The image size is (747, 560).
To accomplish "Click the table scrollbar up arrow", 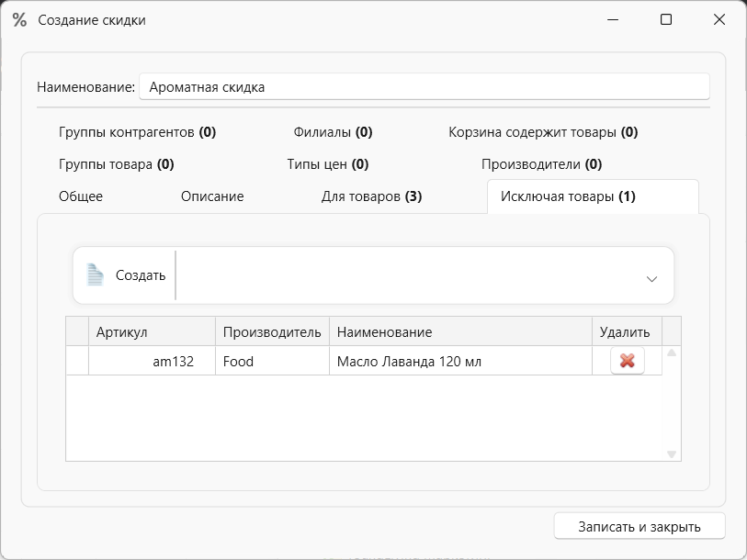I will click(x=672, y=353).
